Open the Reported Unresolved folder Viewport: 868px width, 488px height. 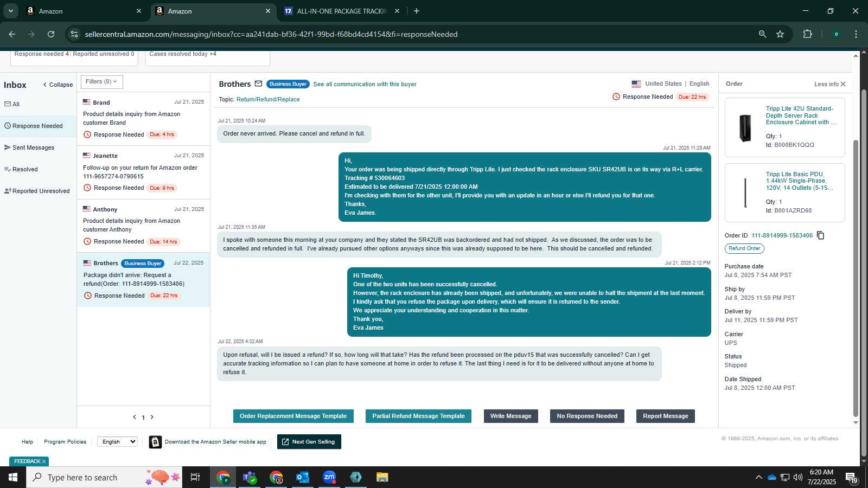(37, 191)
